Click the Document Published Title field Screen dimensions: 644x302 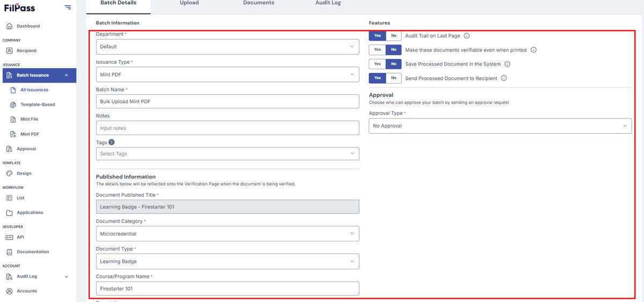click(x=228, y=207)
